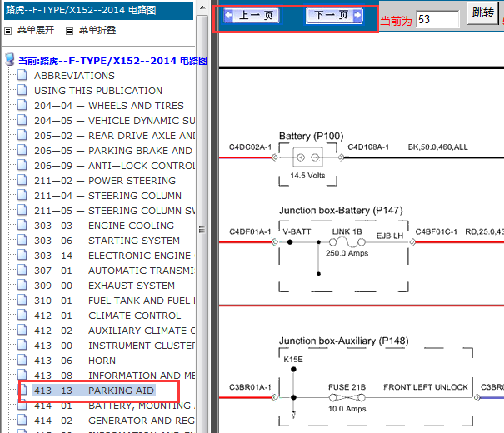Click document icon beside 413-00 INSTRUMENT CLUSTER
This screenshot has width=504, height=433.
click(x=22, y=345)
